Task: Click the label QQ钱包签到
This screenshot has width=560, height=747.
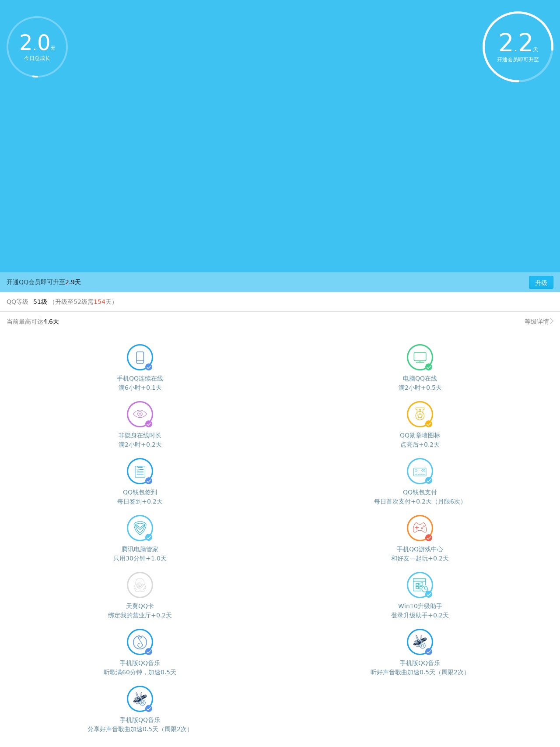Action: [140, 492]
